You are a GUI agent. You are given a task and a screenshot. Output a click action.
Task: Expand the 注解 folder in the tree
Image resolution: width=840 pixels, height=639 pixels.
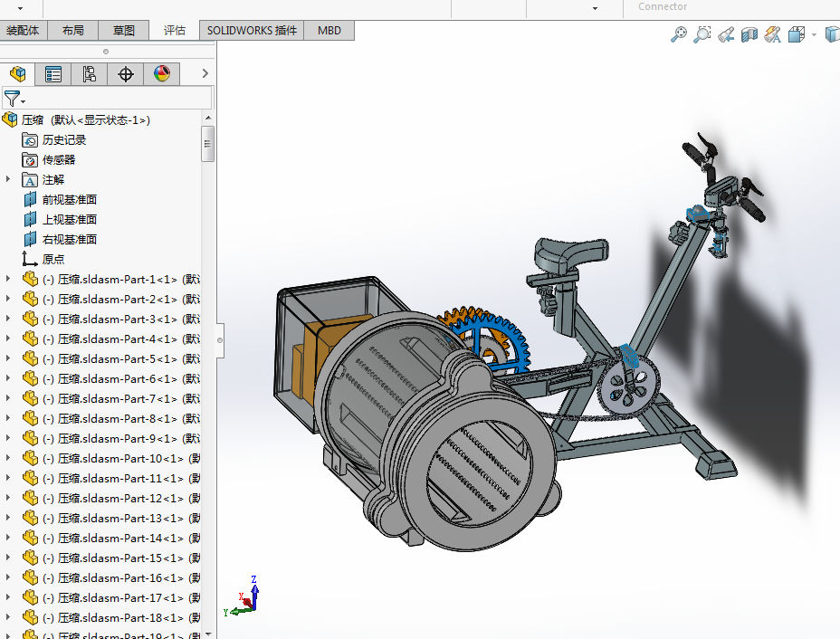click(x=8, y=179)
